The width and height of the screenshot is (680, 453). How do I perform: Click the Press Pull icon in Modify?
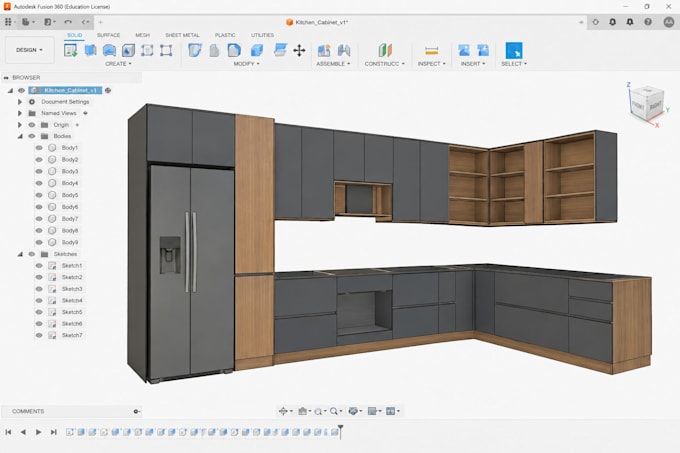tap(195, 50)
